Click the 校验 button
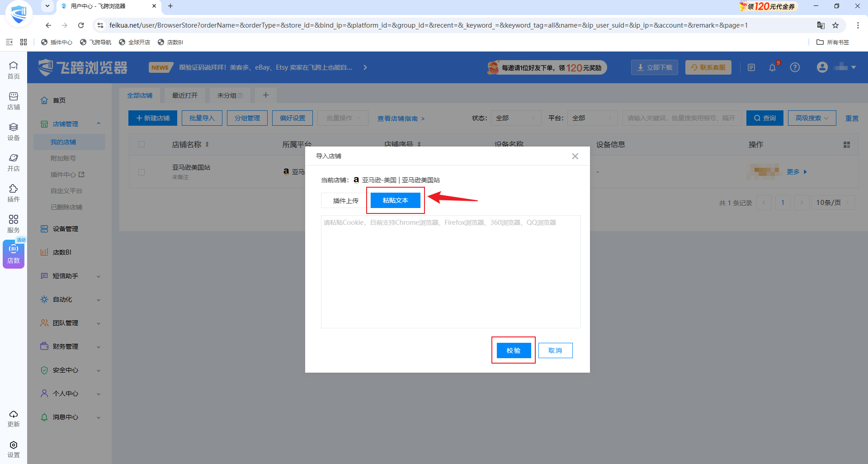Screen dimensions: 868x464 (514, 350)
